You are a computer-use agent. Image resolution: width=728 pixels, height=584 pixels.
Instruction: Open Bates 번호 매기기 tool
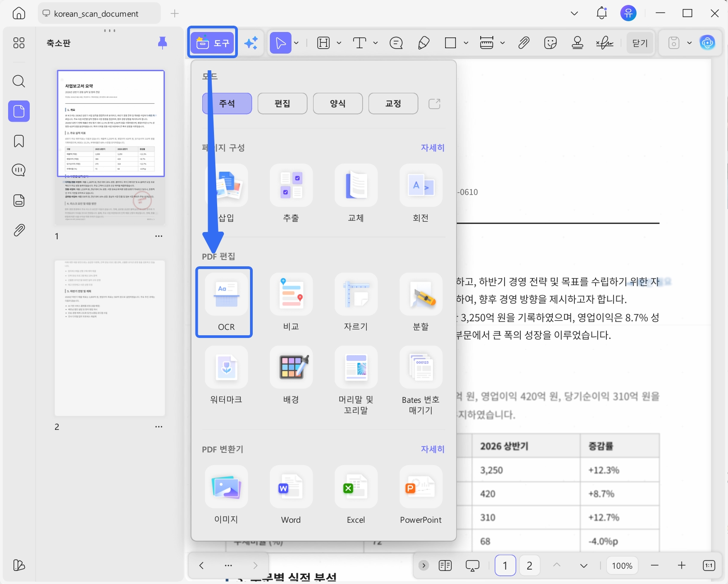421,381
